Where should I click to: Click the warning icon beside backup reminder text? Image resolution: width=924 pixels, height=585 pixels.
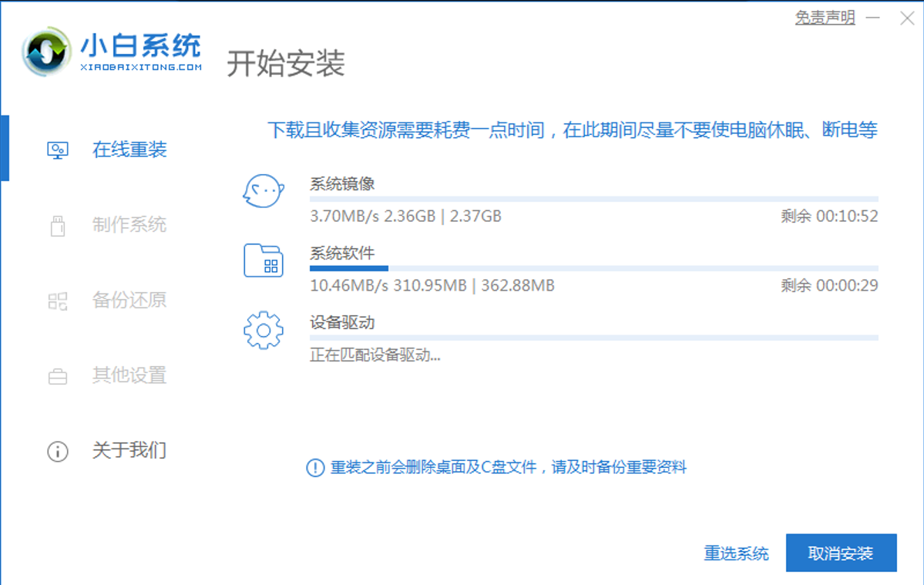313,468
